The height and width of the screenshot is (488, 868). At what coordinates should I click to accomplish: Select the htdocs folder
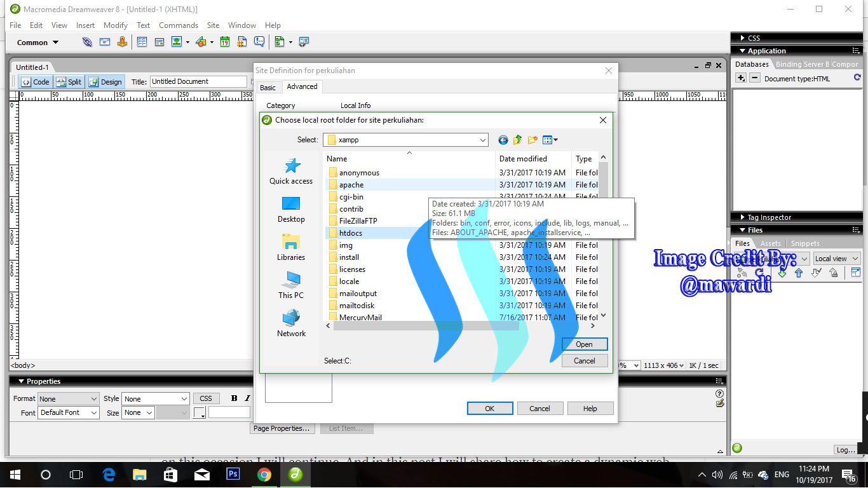click(350, 233)
